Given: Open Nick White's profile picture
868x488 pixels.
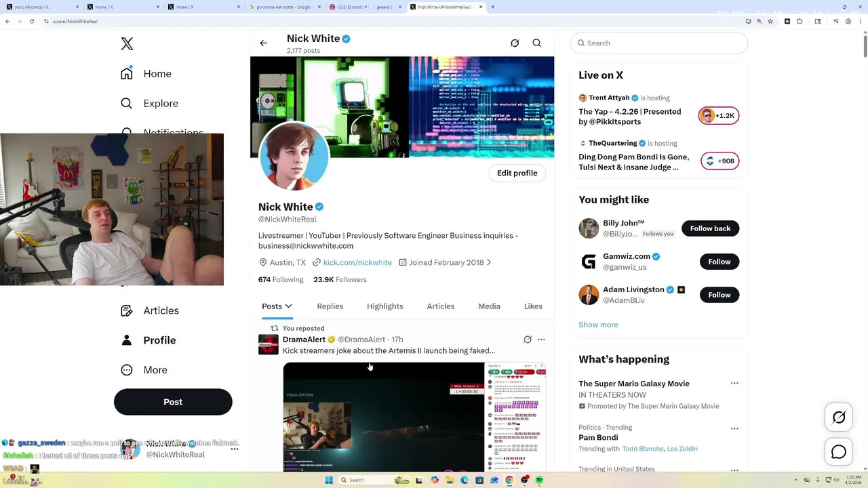Looking at the screenshot, I should coord(294,157).
